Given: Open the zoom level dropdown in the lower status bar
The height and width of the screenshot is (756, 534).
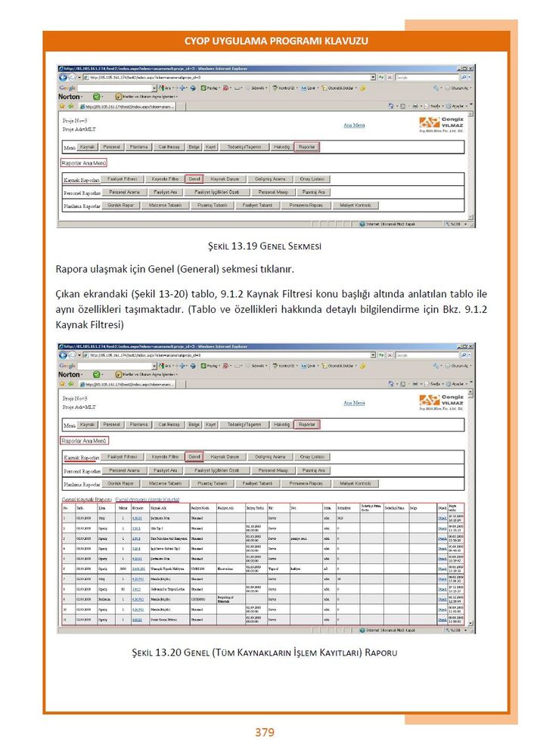Looking at the screenshot, I should (465, 631).
